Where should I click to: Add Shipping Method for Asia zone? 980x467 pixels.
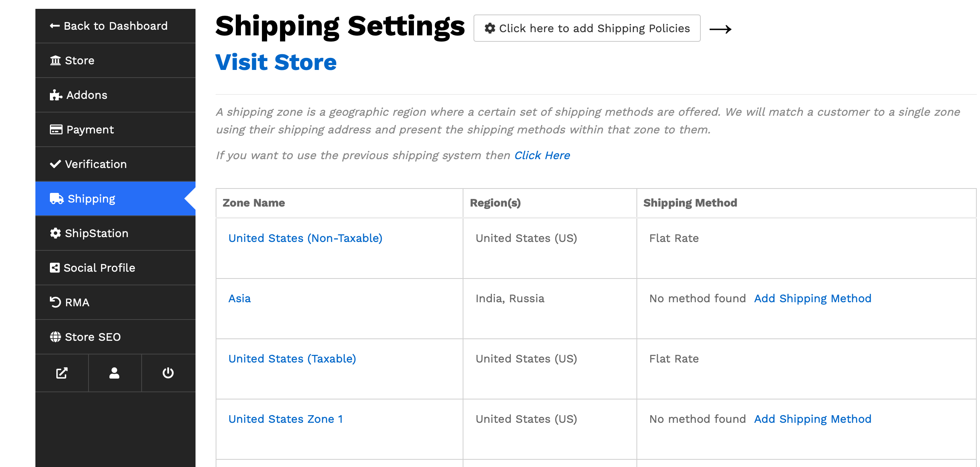(813, 299)
